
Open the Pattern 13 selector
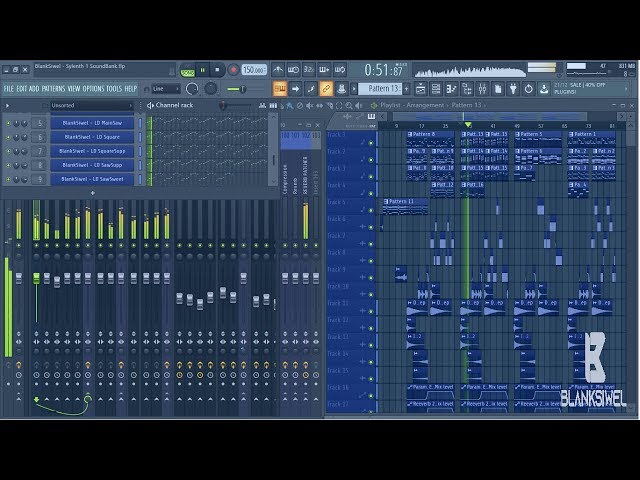tap(380, 89)
